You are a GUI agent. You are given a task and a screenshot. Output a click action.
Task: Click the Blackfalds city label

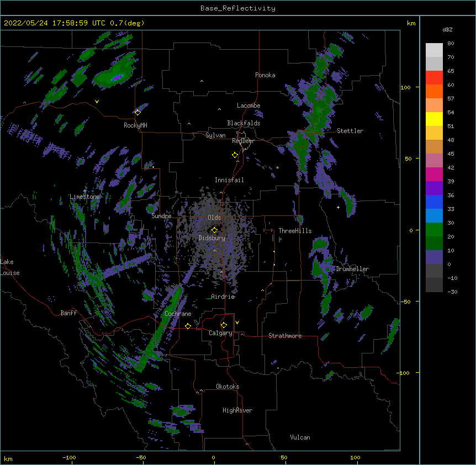(x=244, y=123)
